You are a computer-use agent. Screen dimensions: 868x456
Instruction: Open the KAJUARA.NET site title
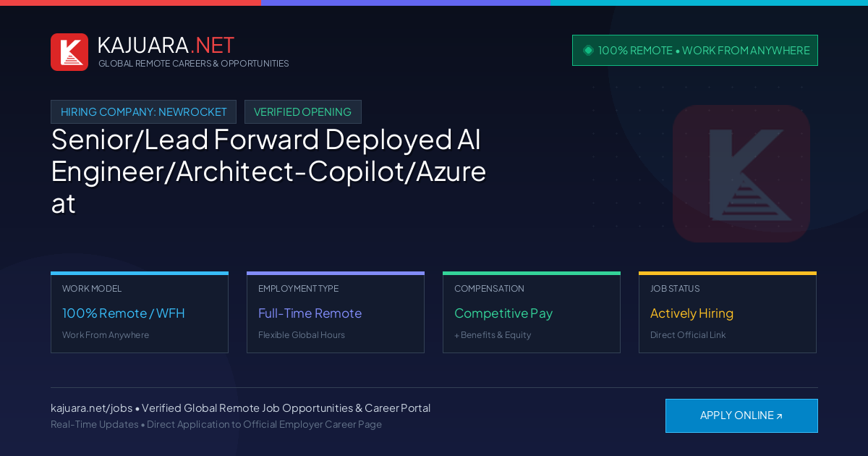pyautogui.click(x=166, y=45)
